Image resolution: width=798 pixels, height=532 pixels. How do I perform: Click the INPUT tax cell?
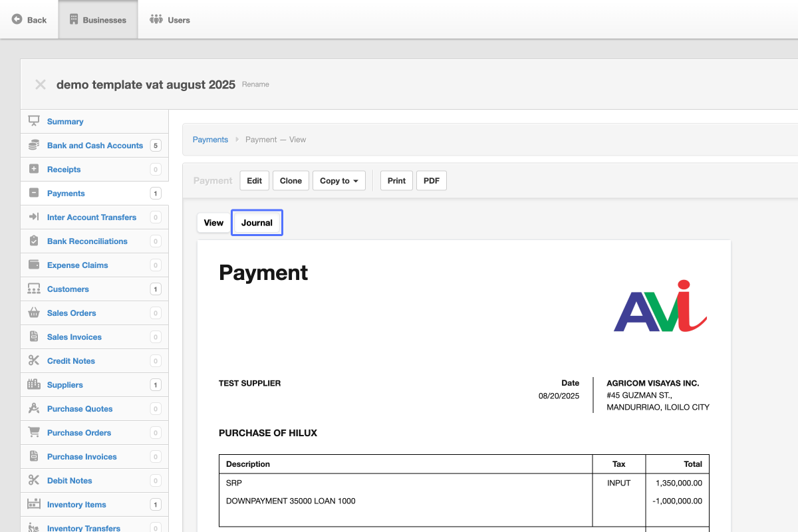[618, 483]
